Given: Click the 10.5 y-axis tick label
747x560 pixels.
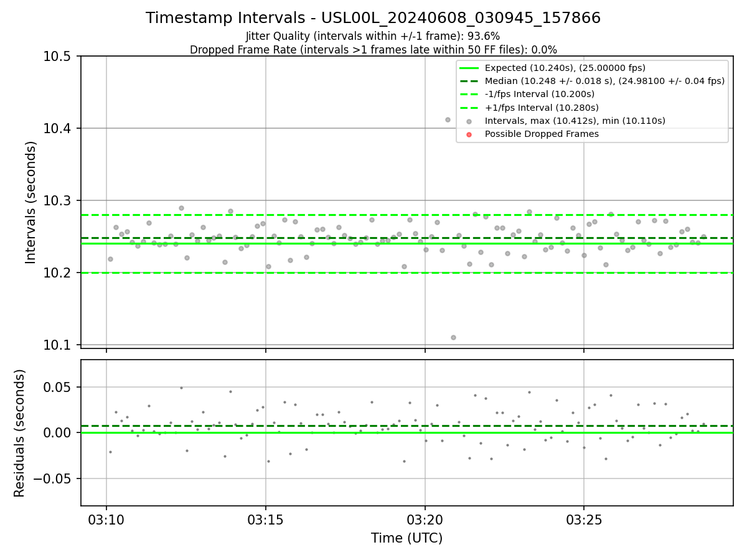Looking at the screenshot, I should tap(58, 57).
